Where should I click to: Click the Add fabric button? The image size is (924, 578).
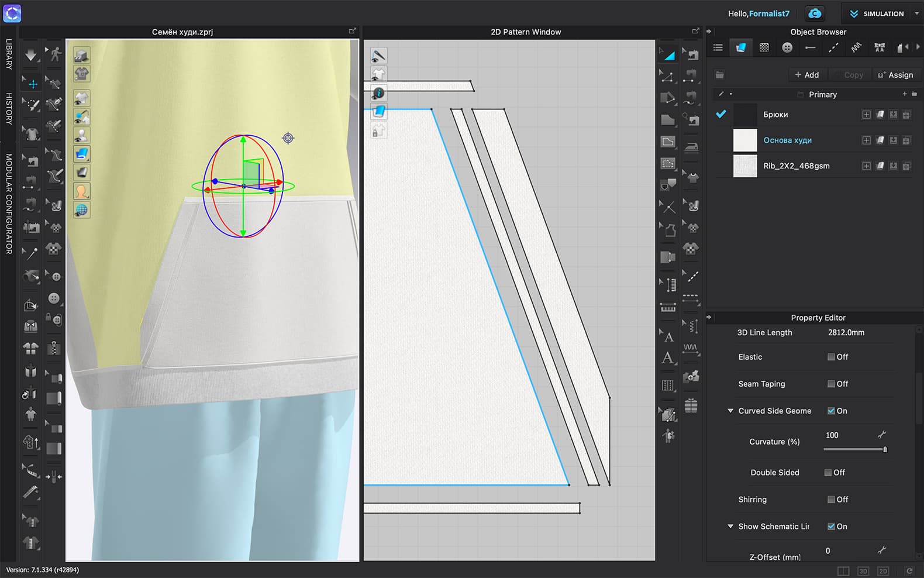[806, 75]
